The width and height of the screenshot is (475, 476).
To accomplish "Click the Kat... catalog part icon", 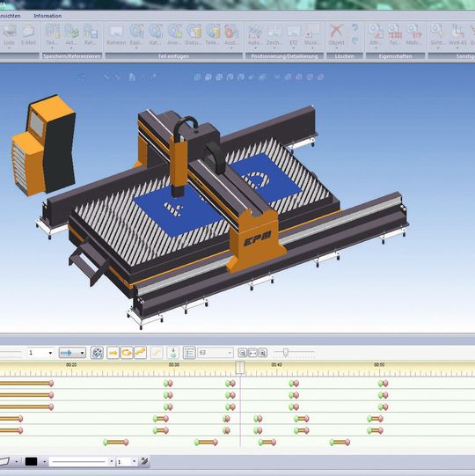I will tap(156, 32).
